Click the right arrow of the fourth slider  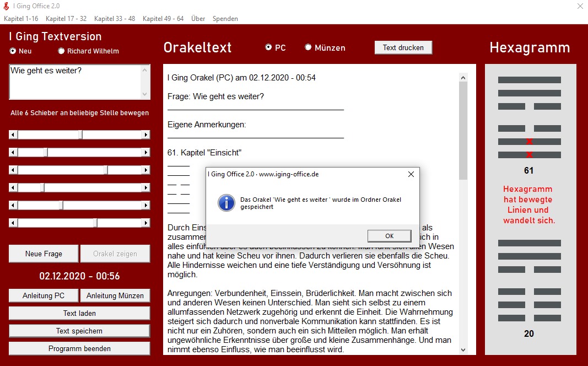click(146, 187)
